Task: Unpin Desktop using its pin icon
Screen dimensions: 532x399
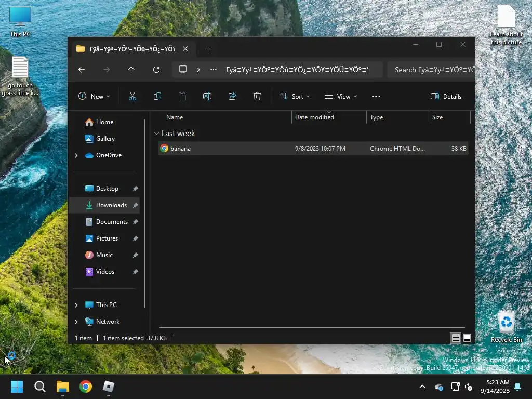Action: tap(136, 189)
